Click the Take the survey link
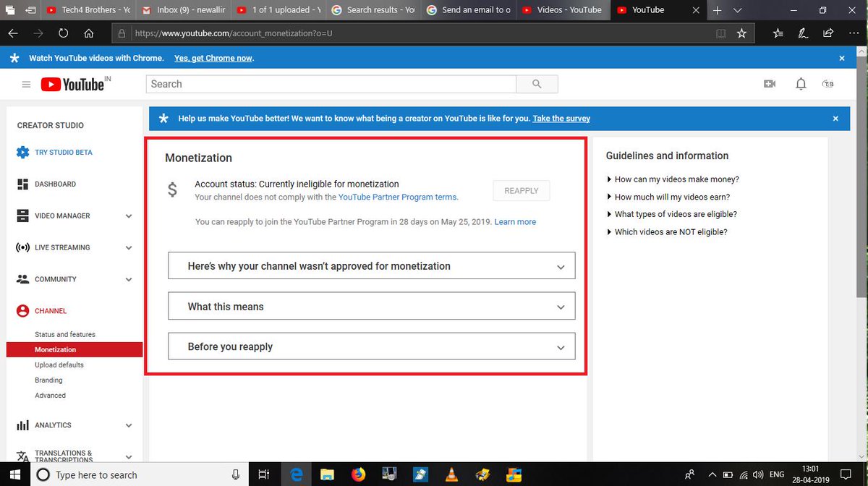Image resolution: width=868 pixels, height=486 pixels. (x=561, y=119)
